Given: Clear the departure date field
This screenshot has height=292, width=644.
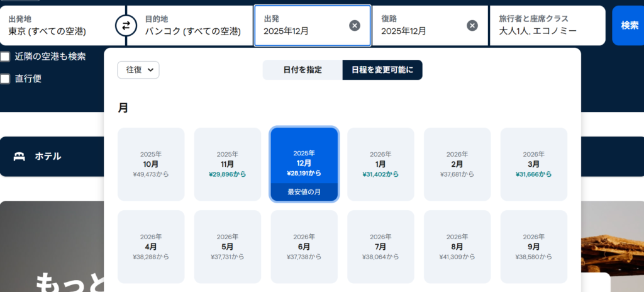Looking at the screenshot, I should 355,26.
